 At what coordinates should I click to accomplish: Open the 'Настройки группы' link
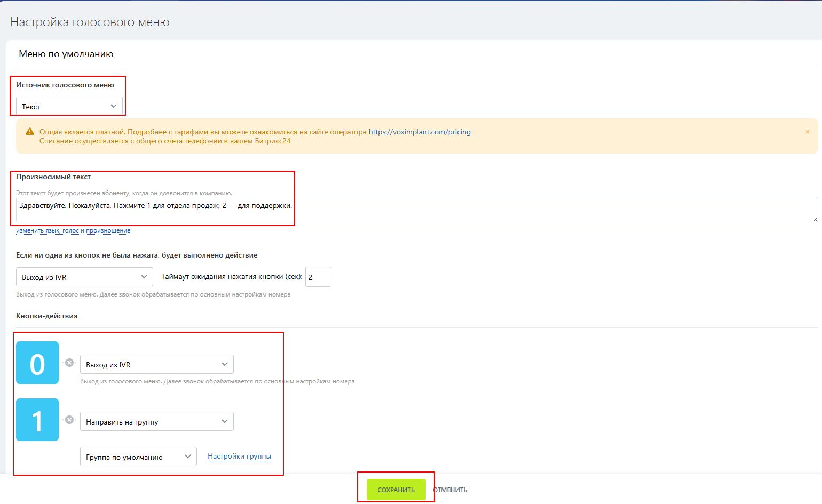click(239, 457)
